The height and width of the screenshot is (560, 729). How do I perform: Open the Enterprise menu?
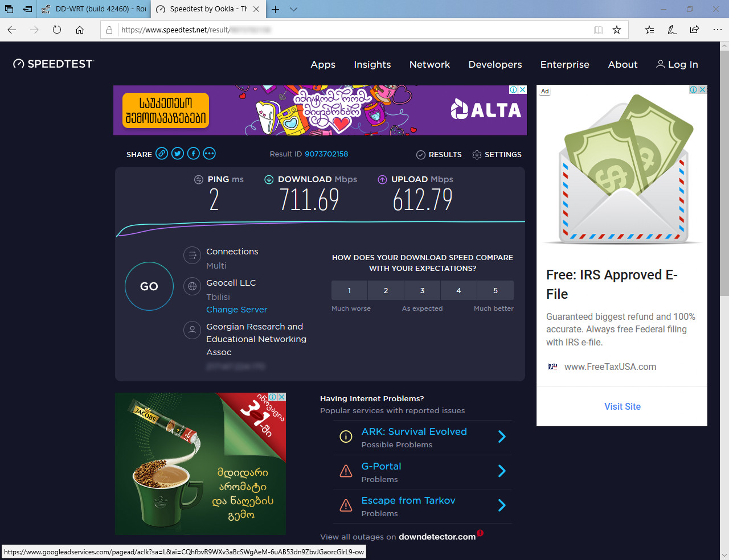coord(565,64)
